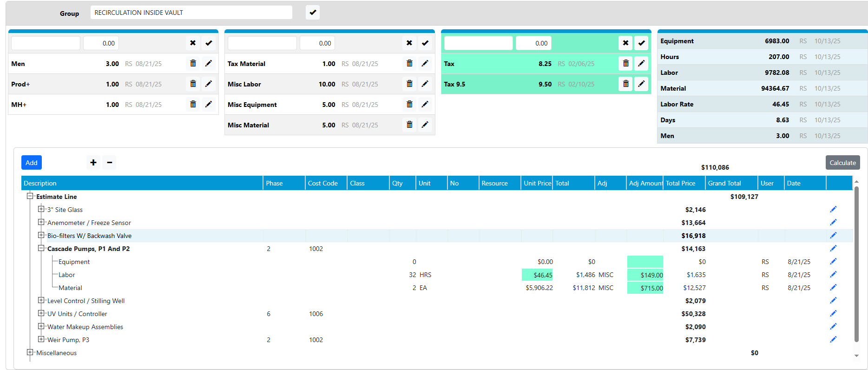Screen dimensions: 868x370
Task: Delete the Tax 9.5 entry
Action: (625, 84)
